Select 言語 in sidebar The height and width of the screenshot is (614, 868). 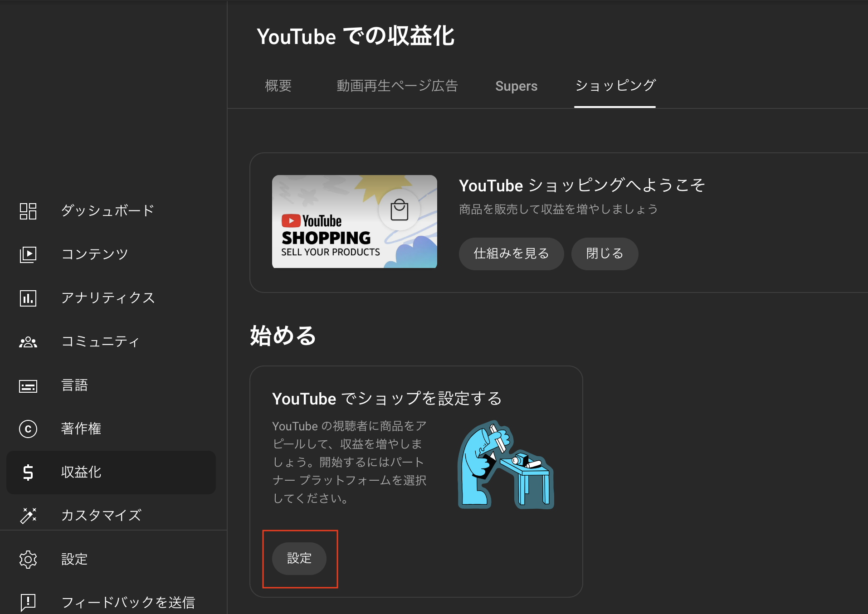(74, 385)
